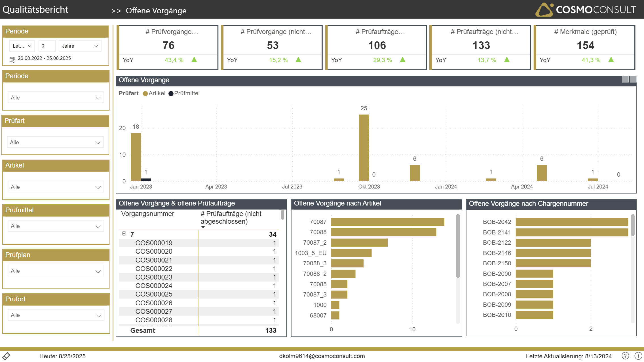Click the Chargennummer chart vertical scrollbar
This screenshot has width=644, height=362.
coord(633,225)
